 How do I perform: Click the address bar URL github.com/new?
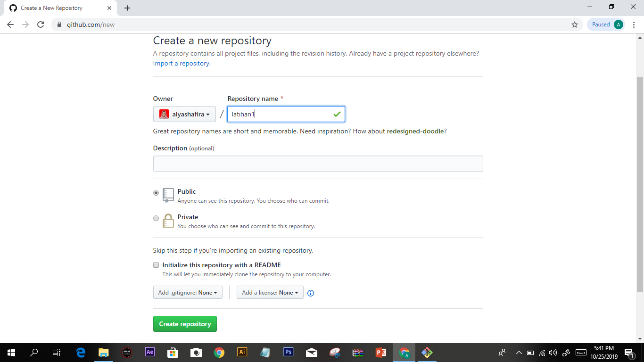91,25
